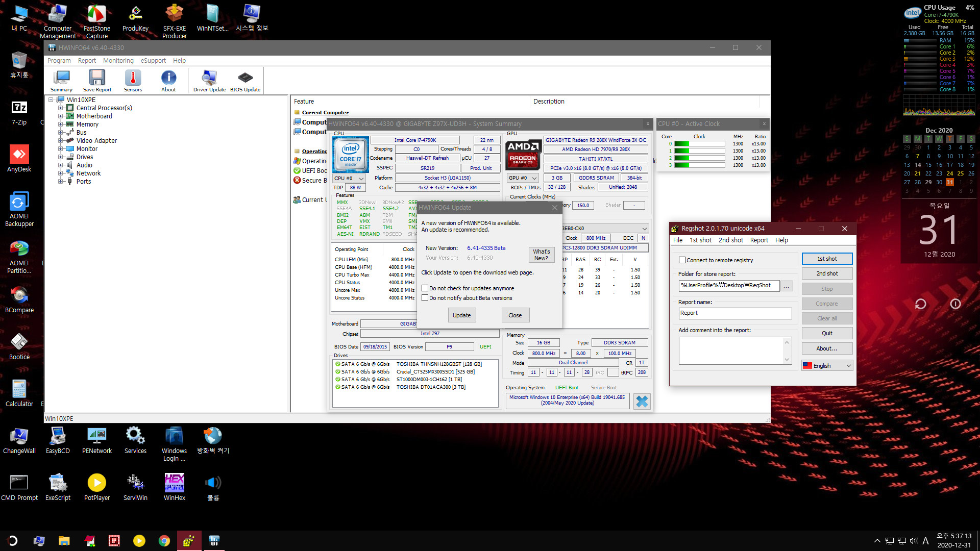The image size is (980, 551).
Task: Click the Chrome icon in the taskbar
Action: [x=164, y=541]
